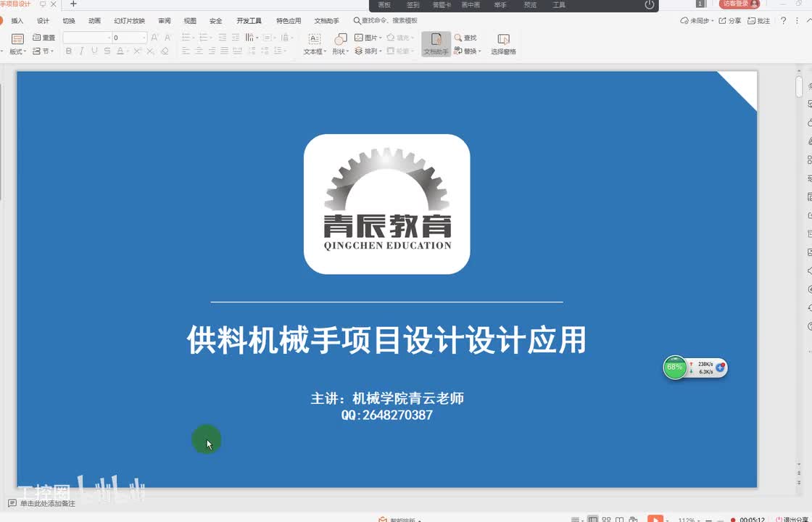Click the 查找 find tool
This screenshot has height=522, width=812.
[x=465, y=37]
